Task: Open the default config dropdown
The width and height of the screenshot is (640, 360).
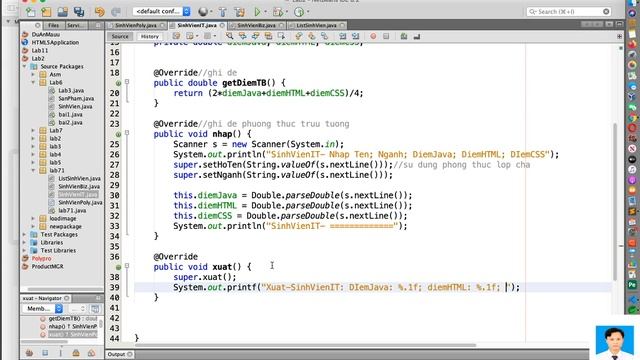Action: 162,11
